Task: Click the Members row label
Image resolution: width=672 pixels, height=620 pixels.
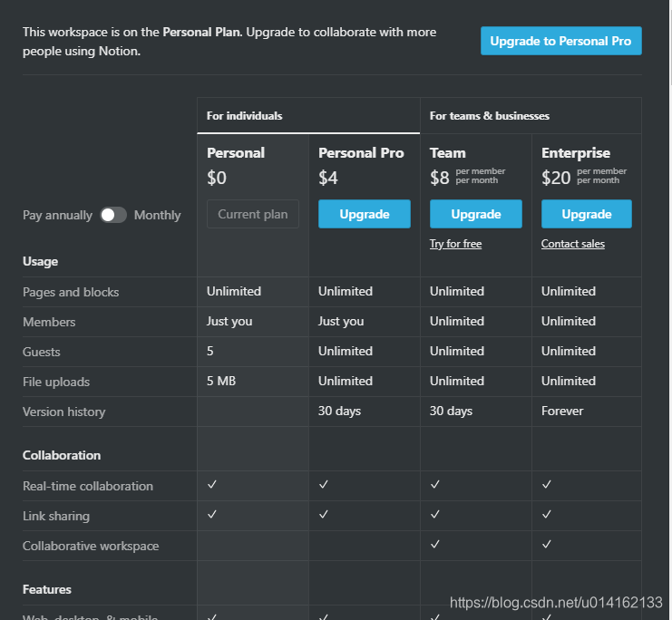Action: point(49,322)
